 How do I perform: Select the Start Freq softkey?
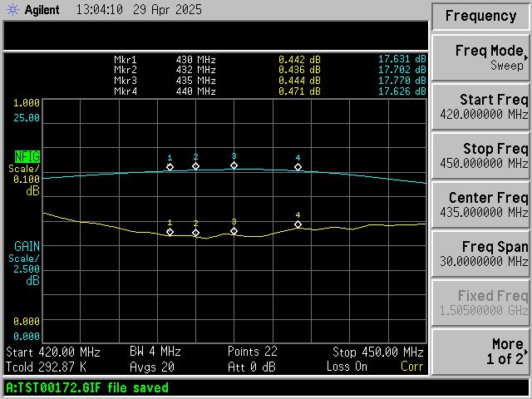(480, 107)
